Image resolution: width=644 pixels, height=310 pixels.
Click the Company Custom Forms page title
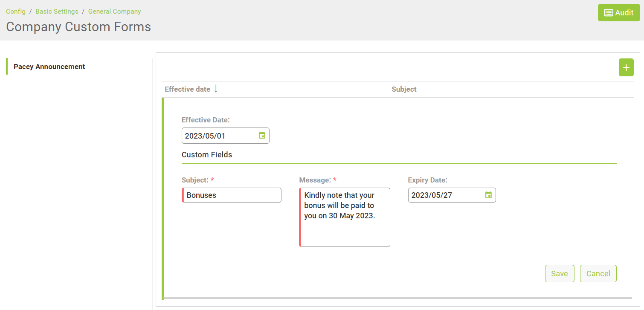(x=78, y=27)
